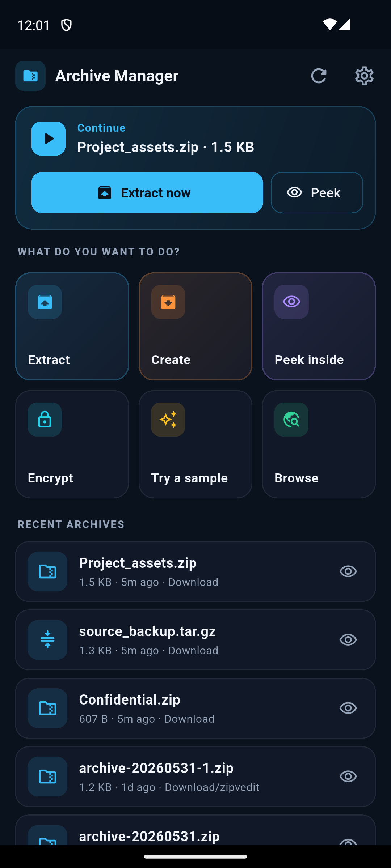The width and height of the screenshot is (391, 868).
Task: Open source_backup.tar.gz recent archive
Action: pos(195,640)
